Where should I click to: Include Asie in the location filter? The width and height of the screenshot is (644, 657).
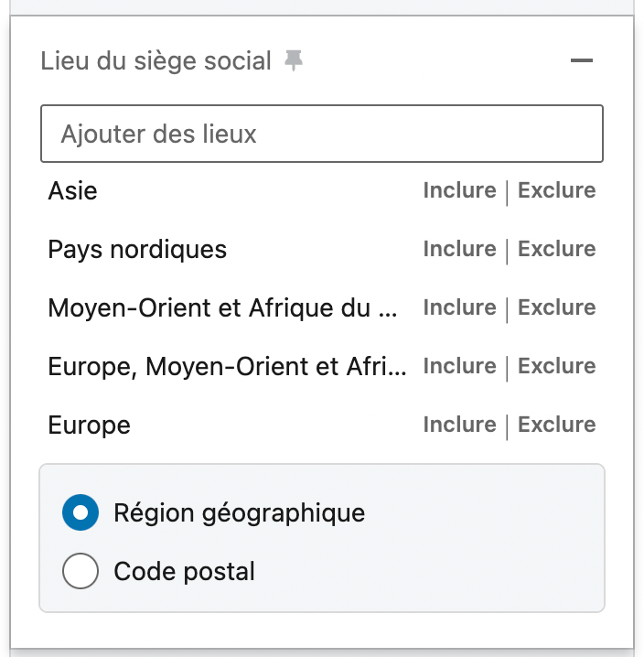459,191
